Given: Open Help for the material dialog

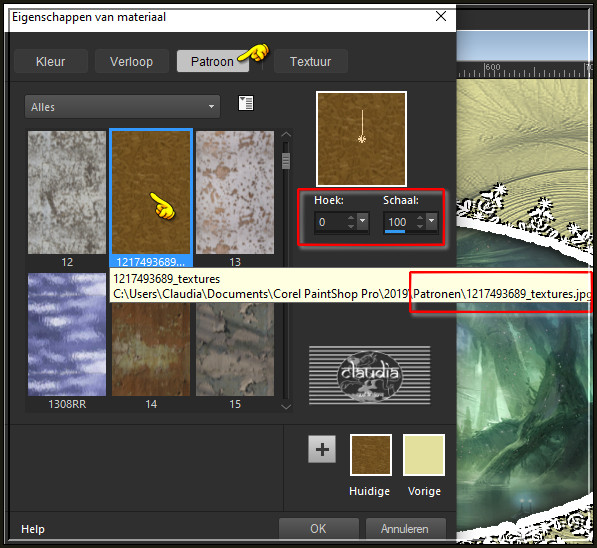Looking at the screenshot, I should (33, 529).
